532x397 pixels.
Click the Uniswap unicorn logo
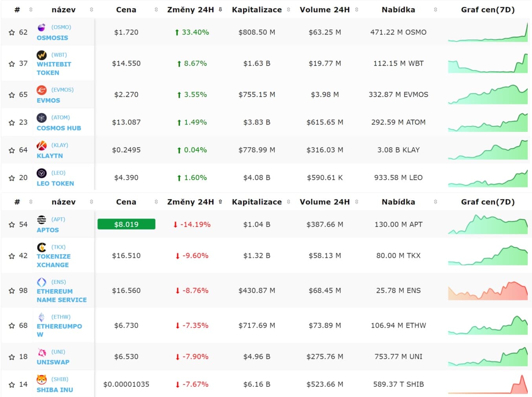[42, 352]
